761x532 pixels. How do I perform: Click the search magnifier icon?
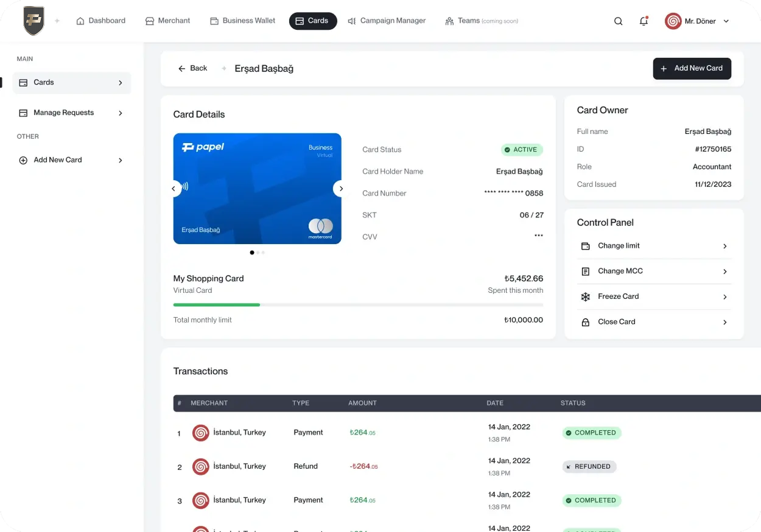pyautogui.click(x=618, y=21)
